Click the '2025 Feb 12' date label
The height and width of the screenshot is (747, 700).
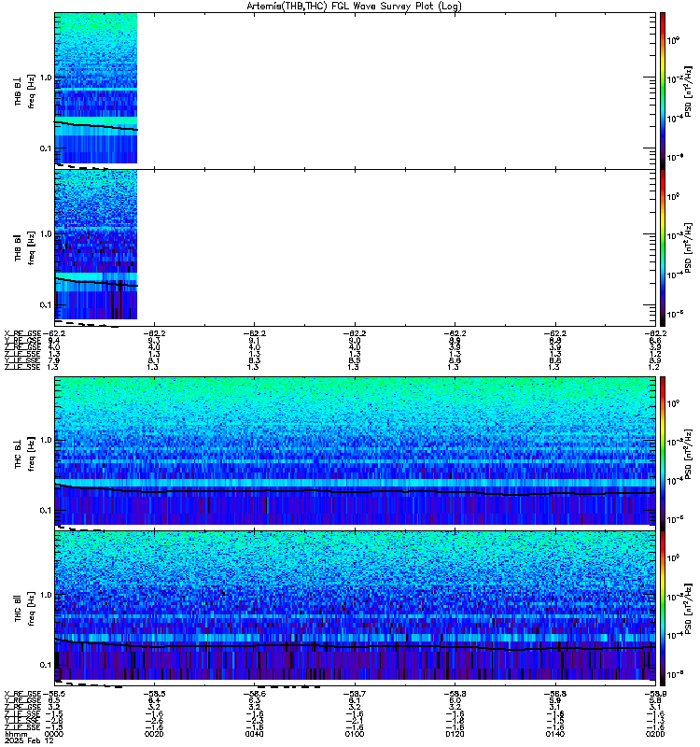29,740
